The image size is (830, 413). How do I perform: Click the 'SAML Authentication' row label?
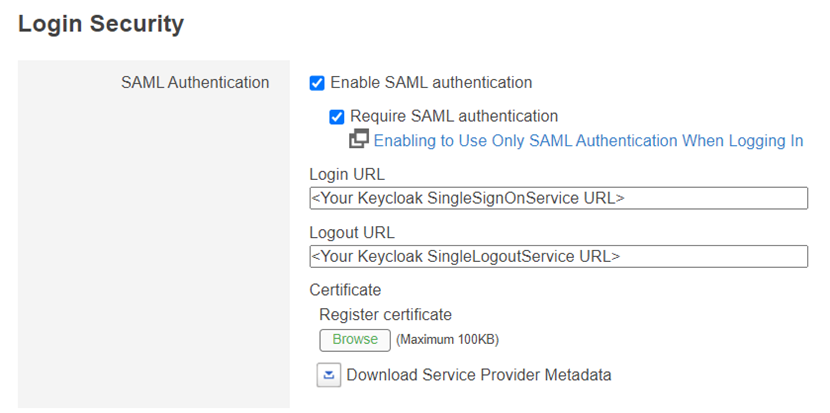[195, 83]
